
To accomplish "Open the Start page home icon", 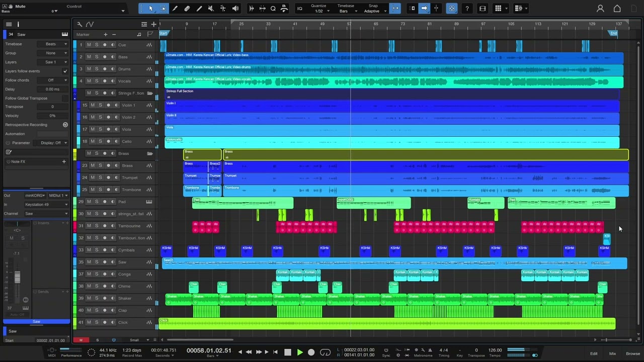I will (x=617, y=9).
